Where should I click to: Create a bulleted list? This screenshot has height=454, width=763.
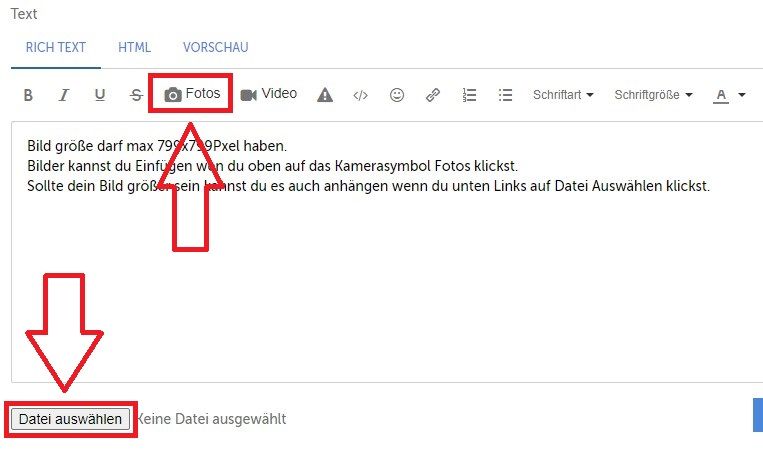505,95
